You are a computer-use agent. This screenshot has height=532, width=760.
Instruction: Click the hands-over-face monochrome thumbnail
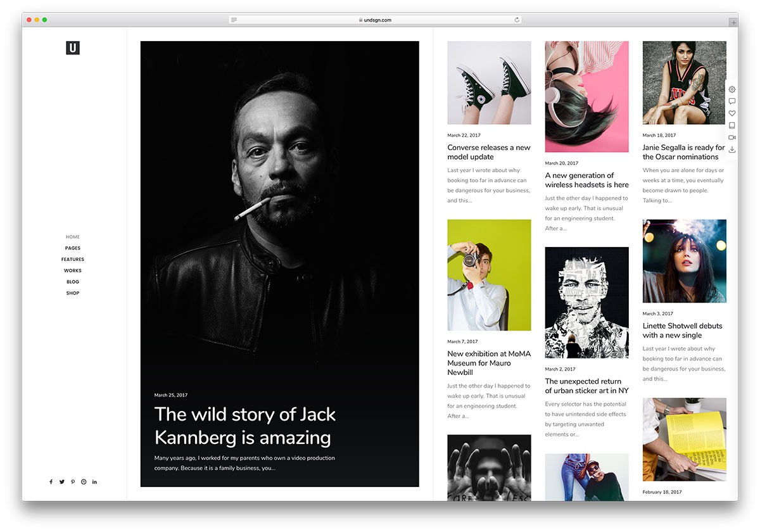point(489,467)
